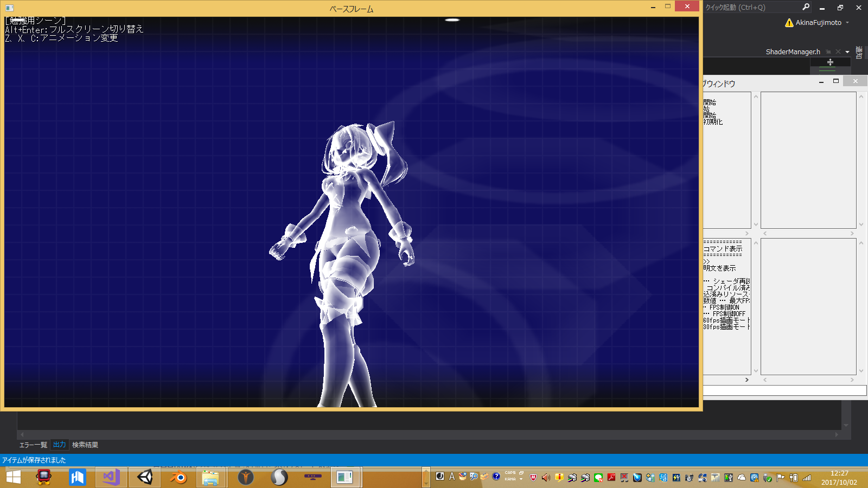Click the Alt+Enter fullscreen hint text
The width and height of the screenshot is (868, 488).
tap(74, 29)
